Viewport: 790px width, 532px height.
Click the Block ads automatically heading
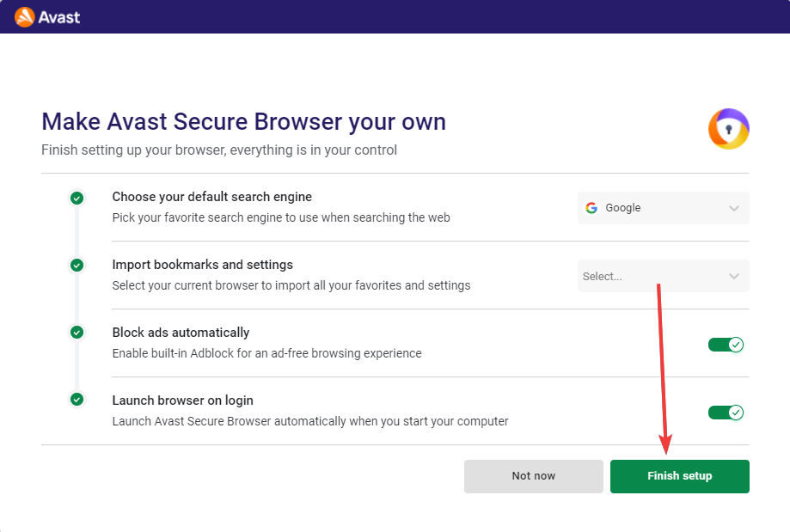tap(181, 333)
